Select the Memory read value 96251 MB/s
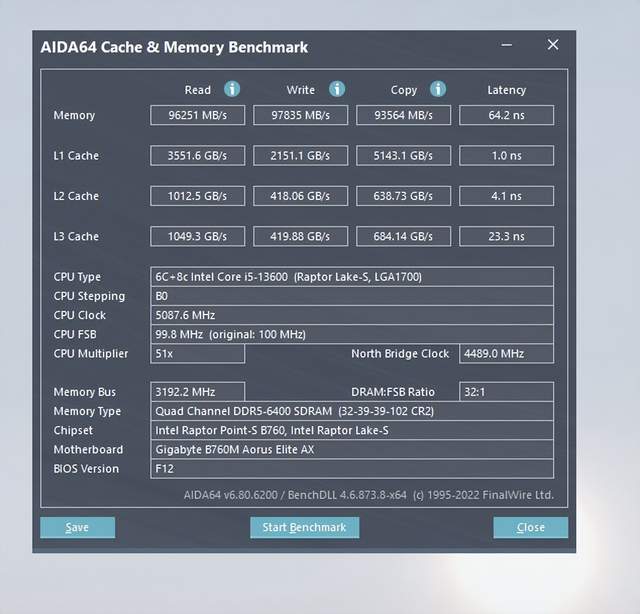This screenshot has height=614, width=640. (198, 115)
